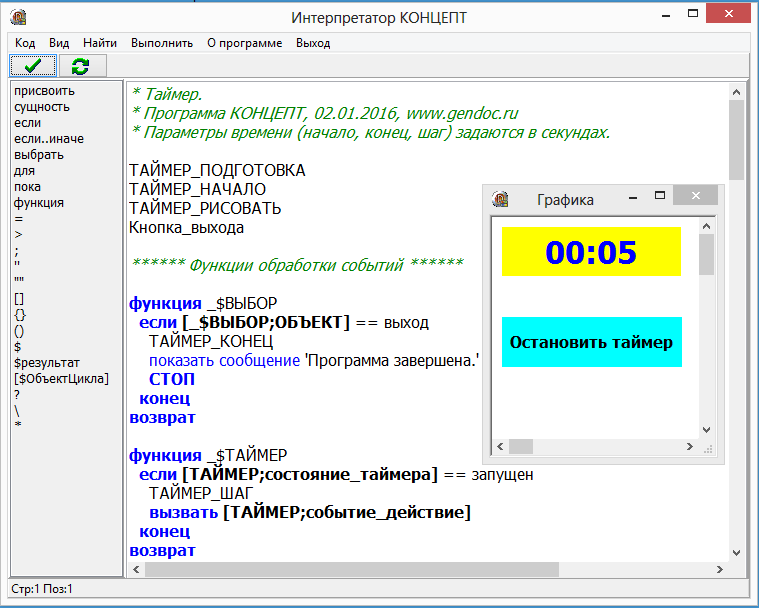Screen dimensions: 759x608
Task: Click Графика window vertical scroll up arrow
Action: pyautogui.click(x=706, y=226)
